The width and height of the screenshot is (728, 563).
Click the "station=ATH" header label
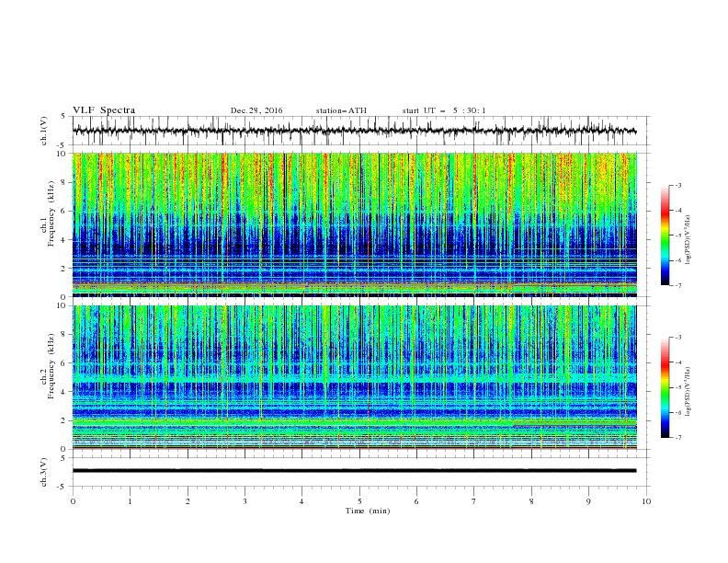click(341, 110)
